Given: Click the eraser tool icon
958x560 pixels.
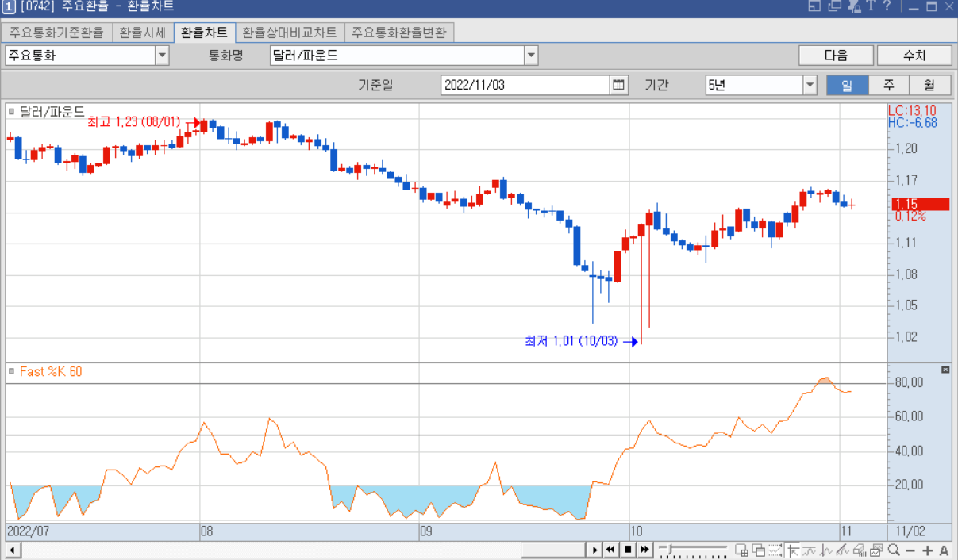Looking at the screenshot, I should [860, 550].
